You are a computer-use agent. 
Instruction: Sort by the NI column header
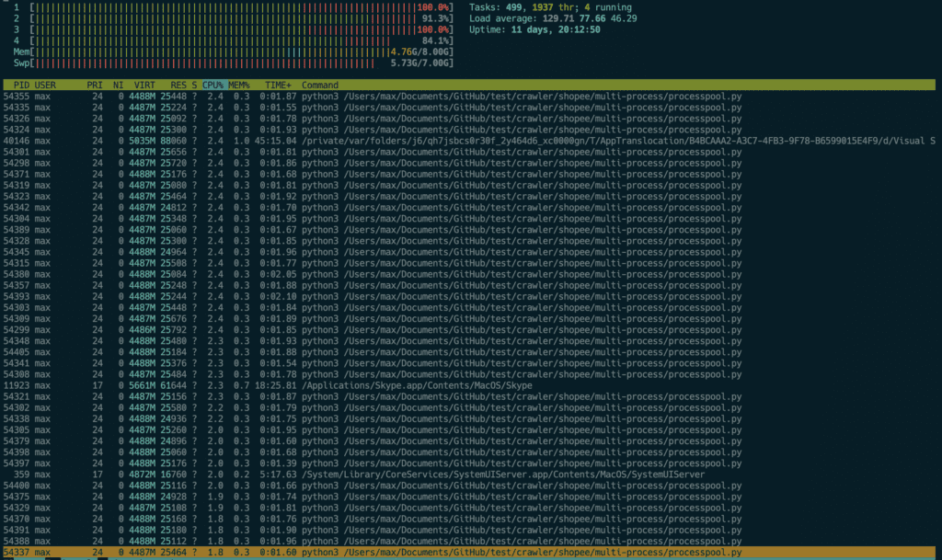click(118, 86)
